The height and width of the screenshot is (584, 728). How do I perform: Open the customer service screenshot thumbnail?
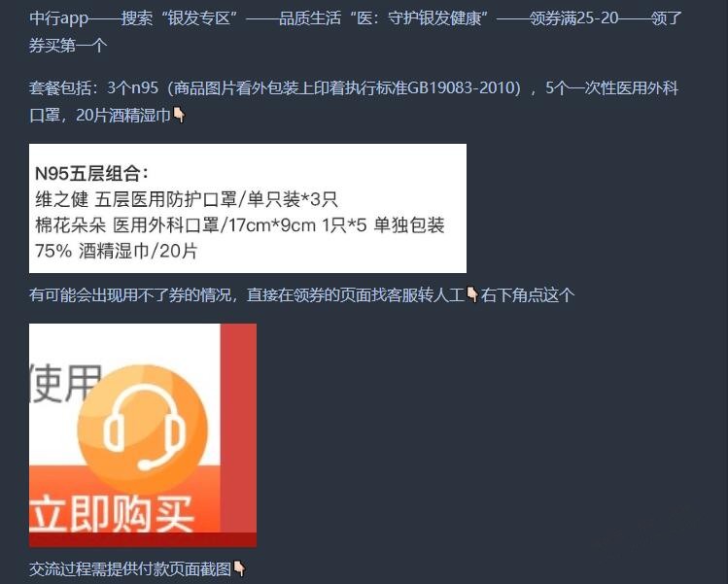click(x=143, y=435)
